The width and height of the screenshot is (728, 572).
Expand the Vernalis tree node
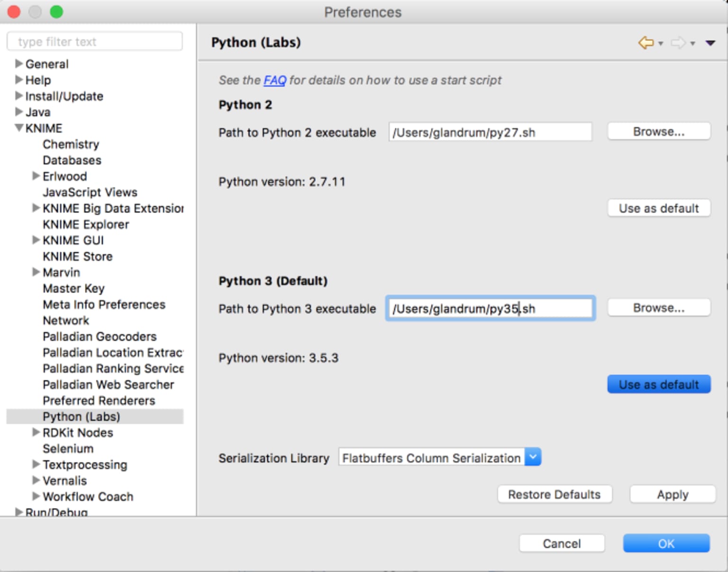tap(36, 480)
